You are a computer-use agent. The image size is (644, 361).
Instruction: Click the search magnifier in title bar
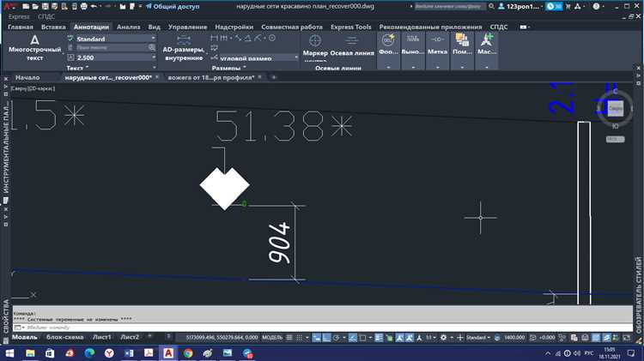(x=492, y=7)
